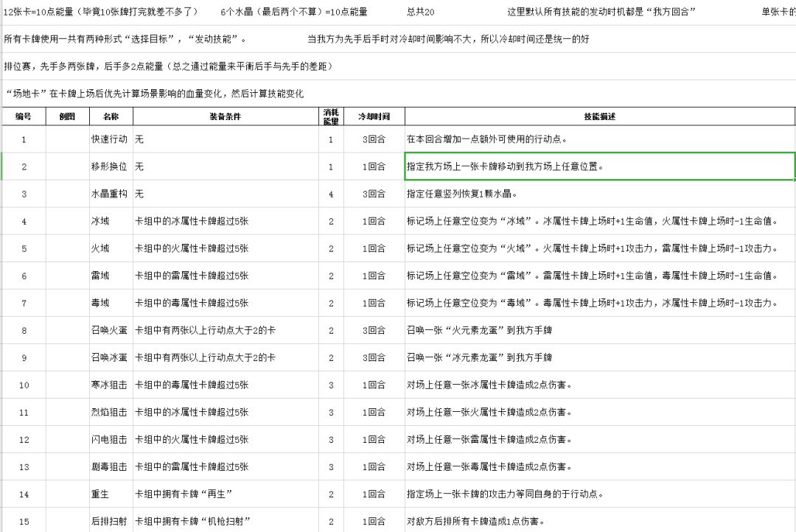Click the cell named 火域
Image resolution: width=796 pixels, height=532 pixels.
(111, 249)
